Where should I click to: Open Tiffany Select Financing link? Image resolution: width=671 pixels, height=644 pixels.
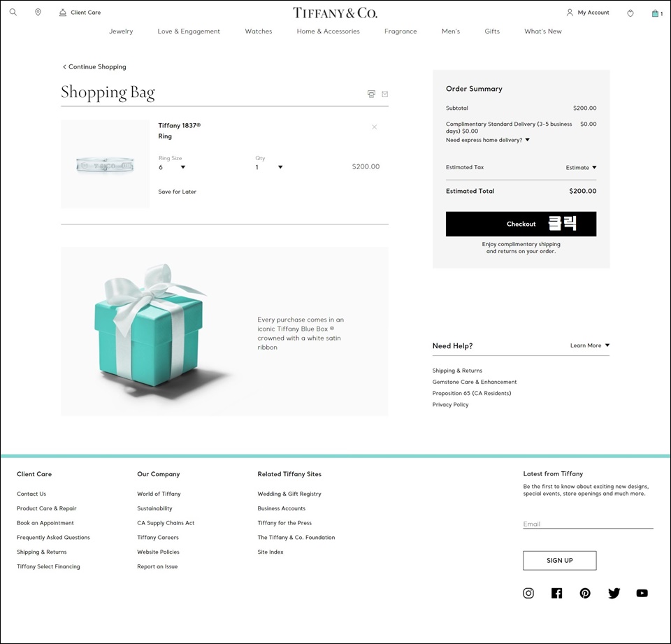(x=48, y=567)
